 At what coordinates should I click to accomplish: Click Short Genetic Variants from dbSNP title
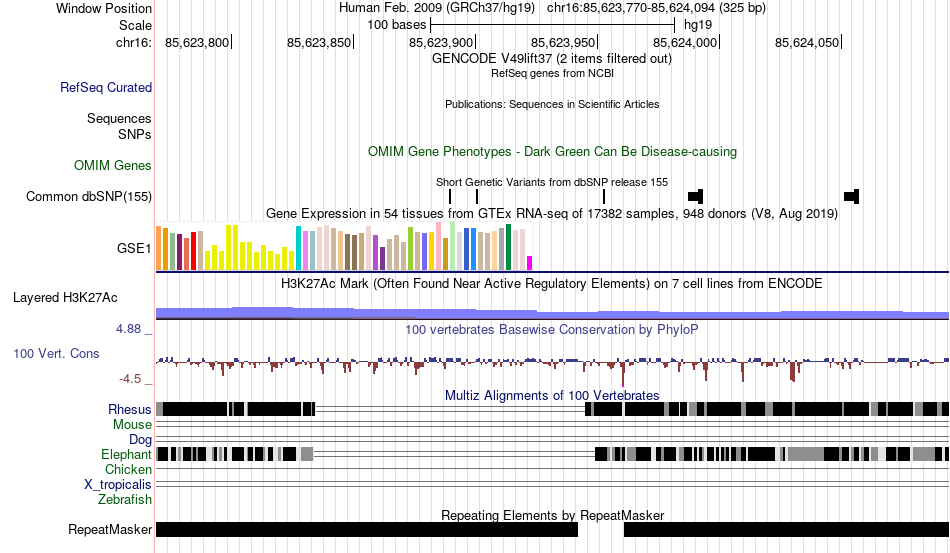click(552, 182)
